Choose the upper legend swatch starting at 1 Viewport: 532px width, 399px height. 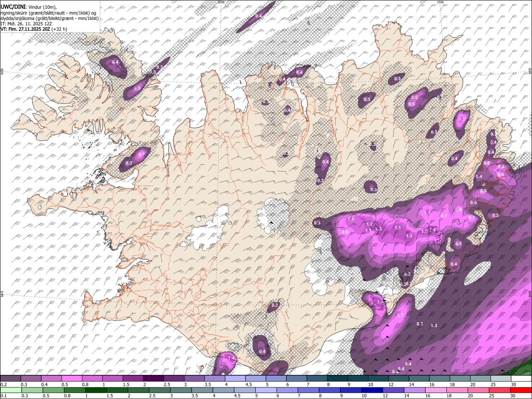(113, 379)
